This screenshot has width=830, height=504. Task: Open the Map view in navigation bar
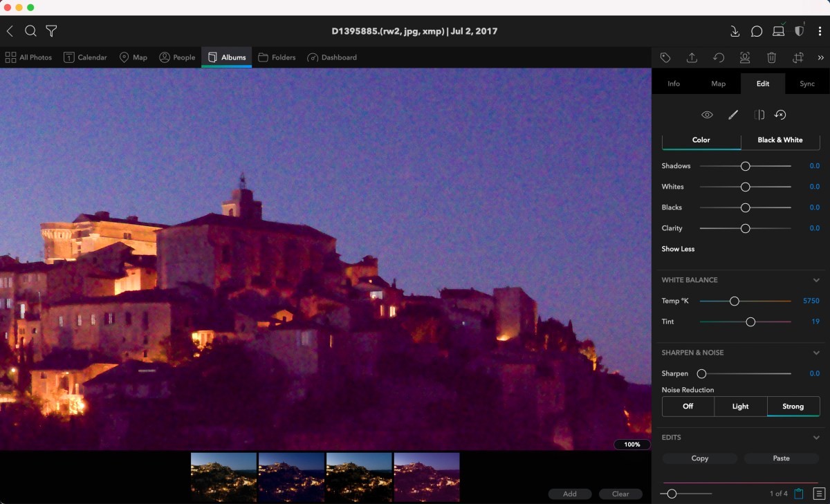[133, 57]
